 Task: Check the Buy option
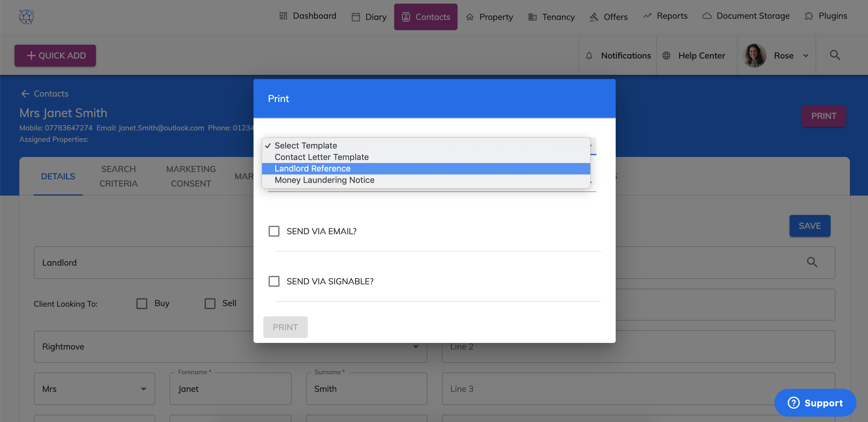tap(142, 303)
